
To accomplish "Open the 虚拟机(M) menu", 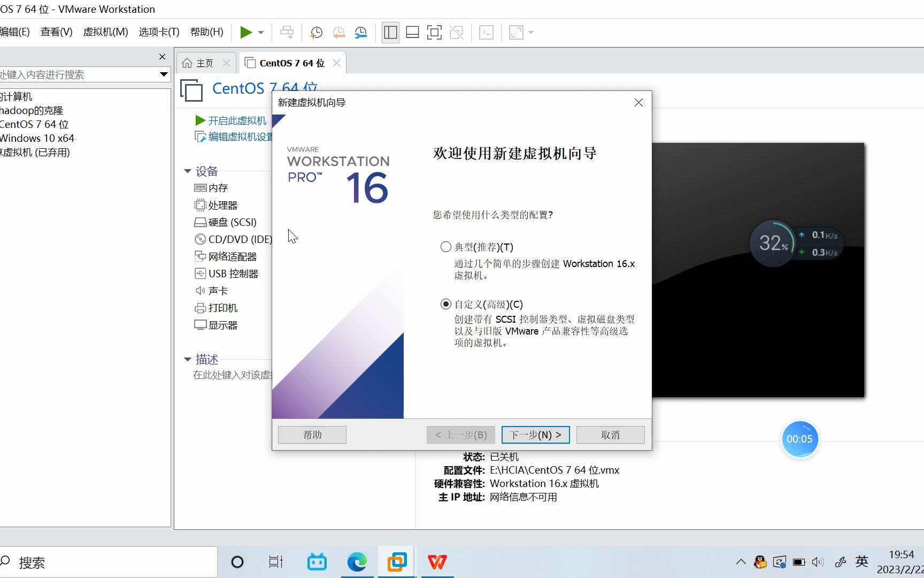I will 106,32.
